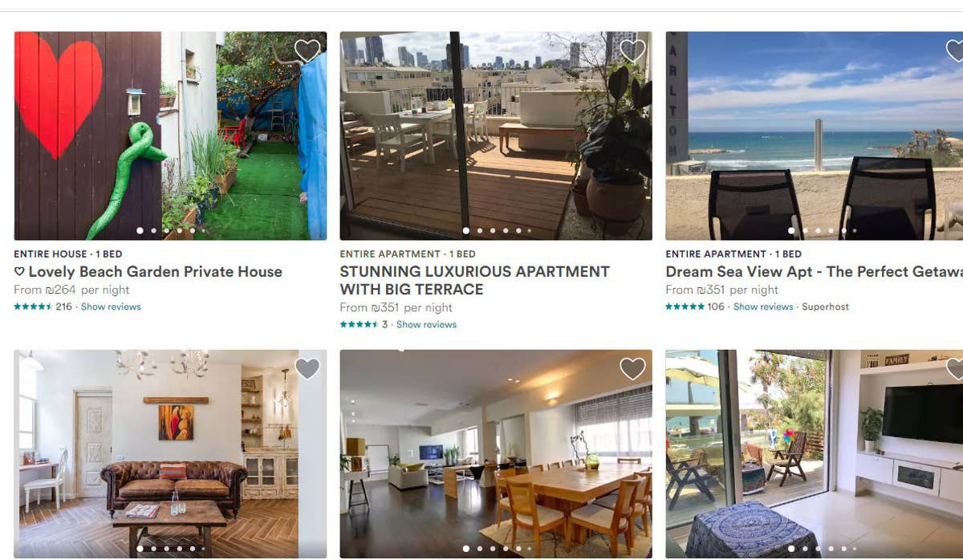Heart the dining table apartment listing
Image resolution: width=963 pixels, height=560 pixels.
[632, 368]
